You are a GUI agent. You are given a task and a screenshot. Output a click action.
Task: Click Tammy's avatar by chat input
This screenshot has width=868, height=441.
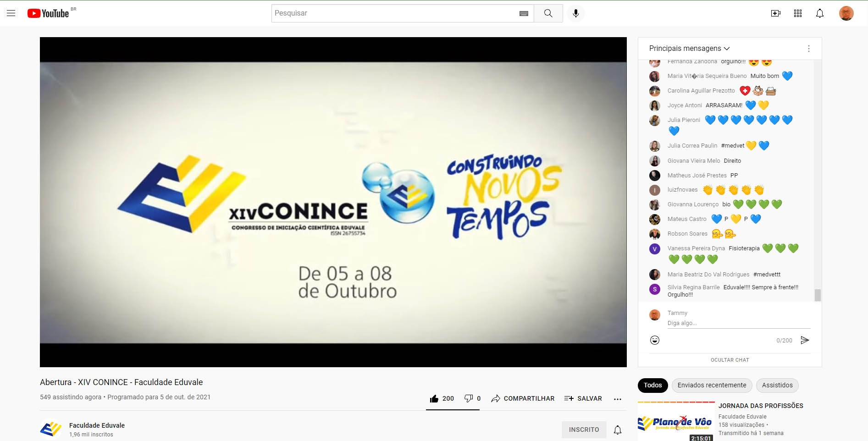[x=655, y=315]
